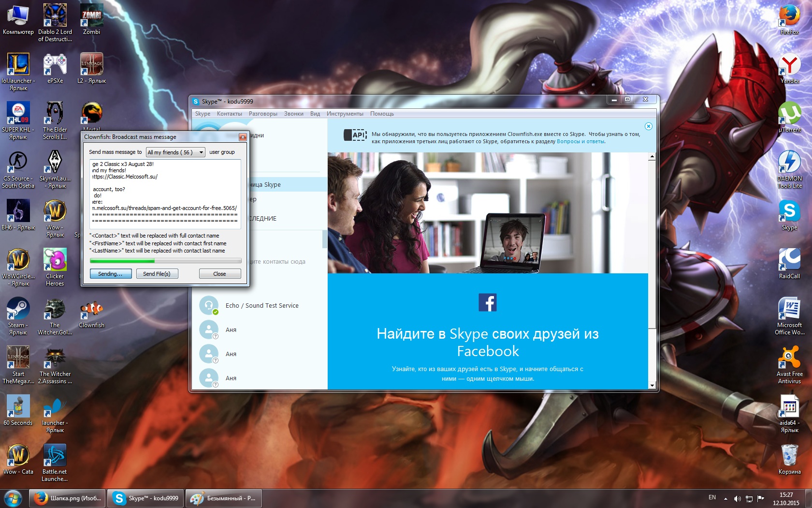Open the Инструменты menu

(345, 114)
